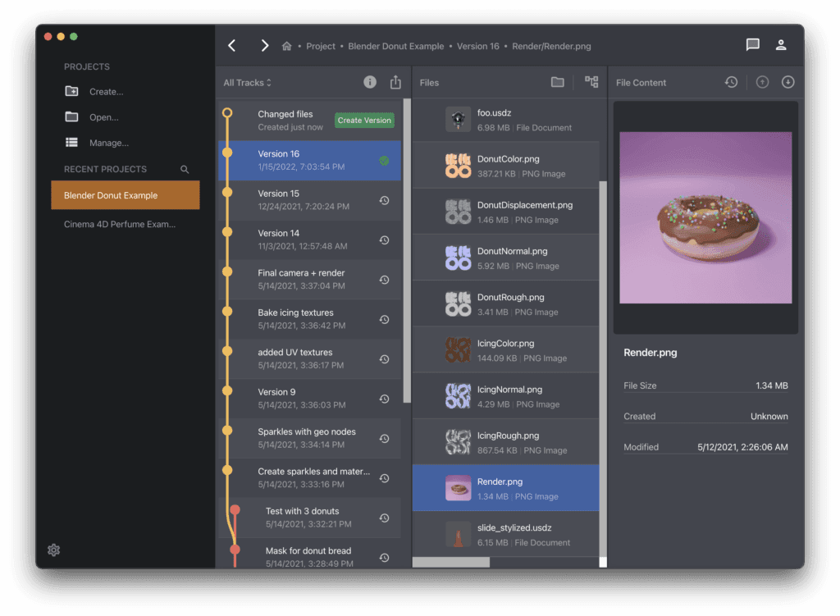Select Version 15 in the track list
The width and height of the screenshot is (840, 616).
click(309, 200)
